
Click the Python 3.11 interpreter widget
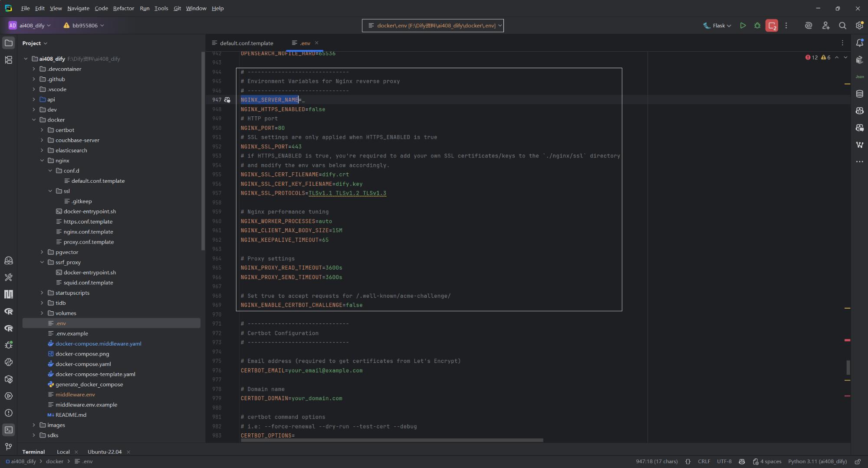817,461
